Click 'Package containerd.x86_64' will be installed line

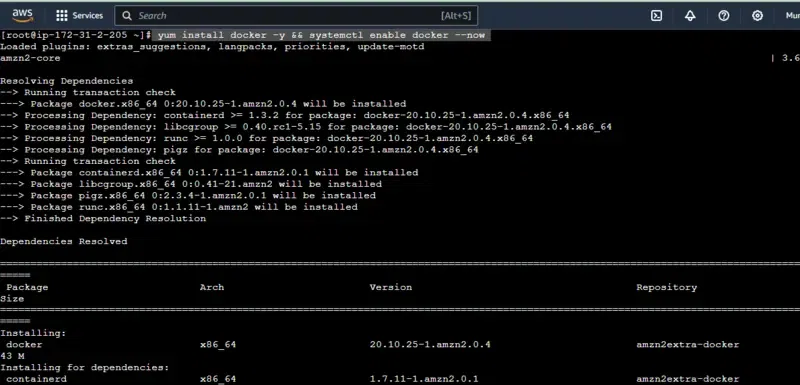coord(209,173)
